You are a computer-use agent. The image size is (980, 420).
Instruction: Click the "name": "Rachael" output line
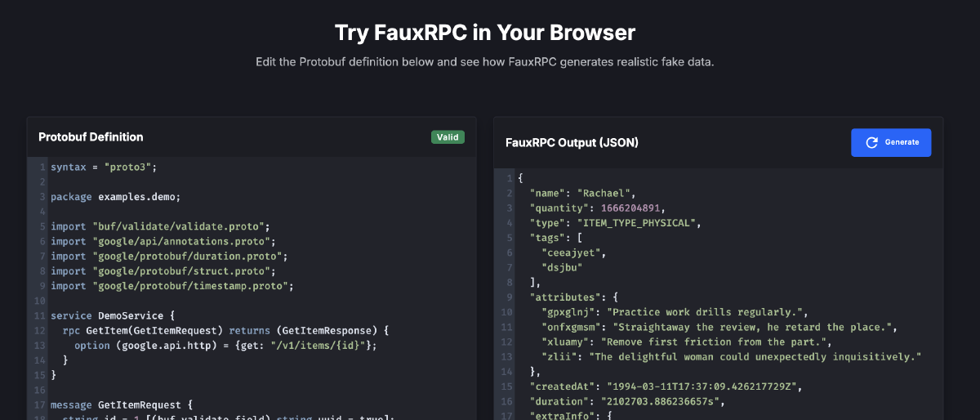click(582, 193)
